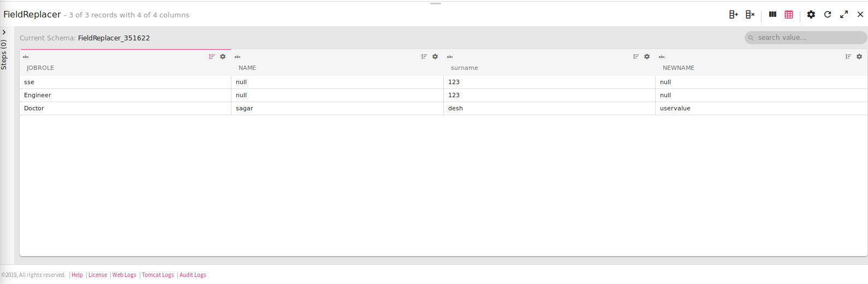
Task: Click the abc type icon of NAME column
Action: pos(237,57)
